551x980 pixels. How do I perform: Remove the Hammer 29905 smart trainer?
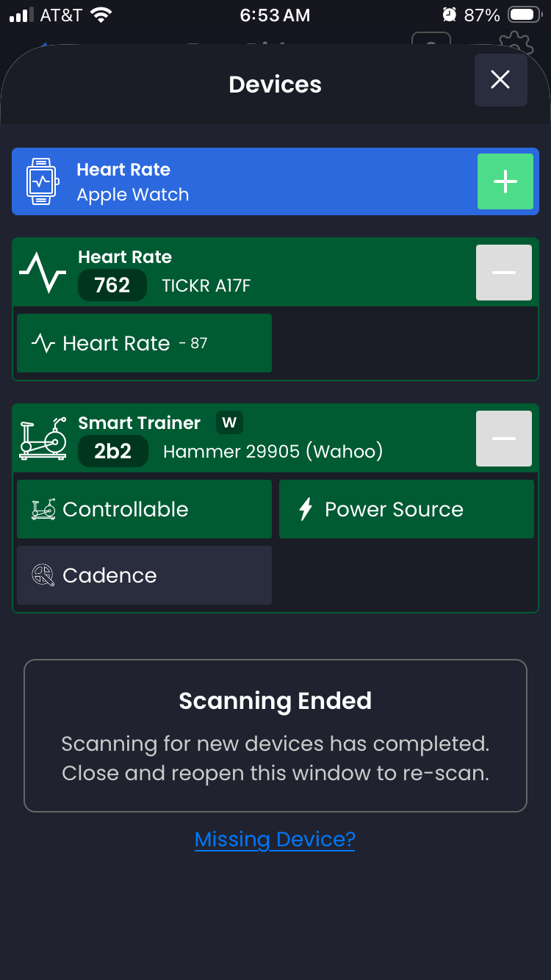click(x=503, y=439)
